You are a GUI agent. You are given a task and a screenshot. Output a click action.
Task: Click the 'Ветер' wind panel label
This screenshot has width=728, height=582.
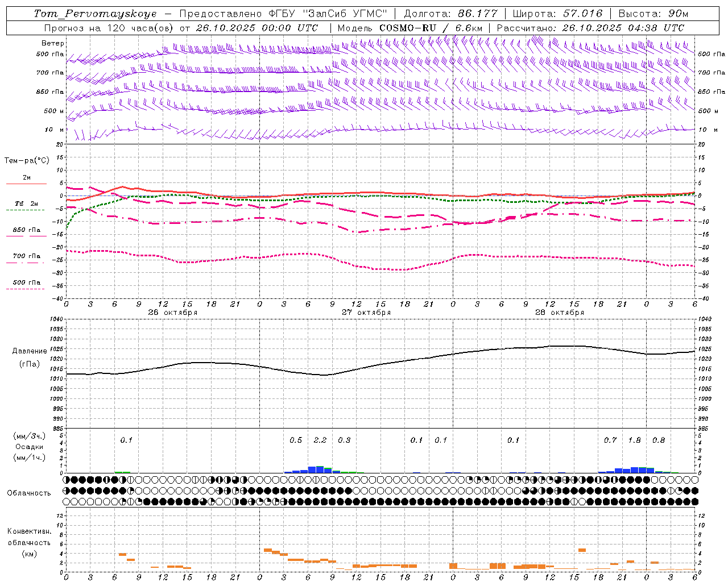coord(53,43)
